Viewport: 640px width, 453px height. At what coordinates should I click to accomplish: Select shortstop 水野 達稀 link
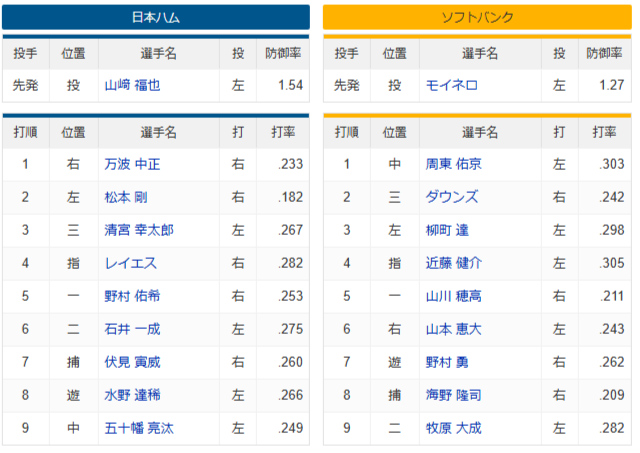[x=133, y=395]
